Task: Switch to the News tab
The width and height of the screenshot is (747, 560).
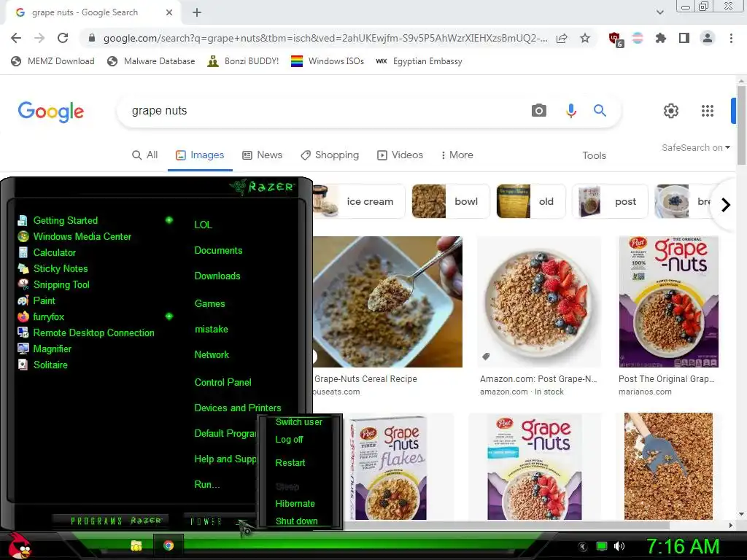Action: (263, 155)
